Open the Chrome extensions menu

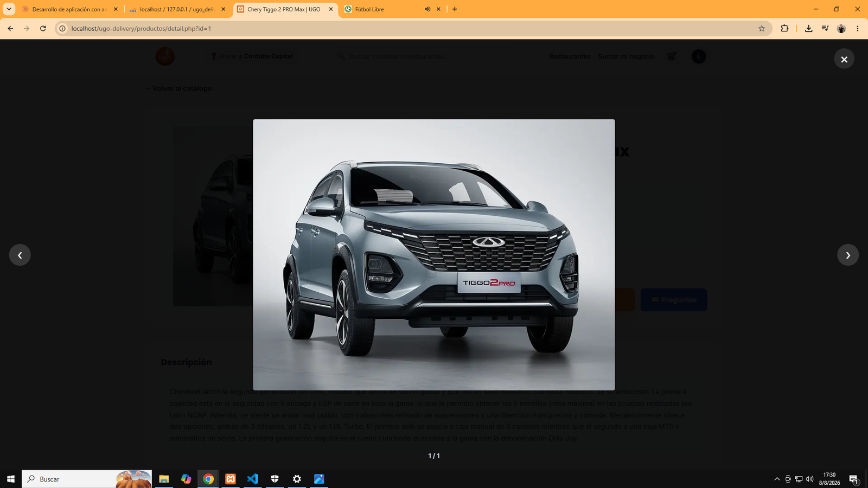coord(784,29)
